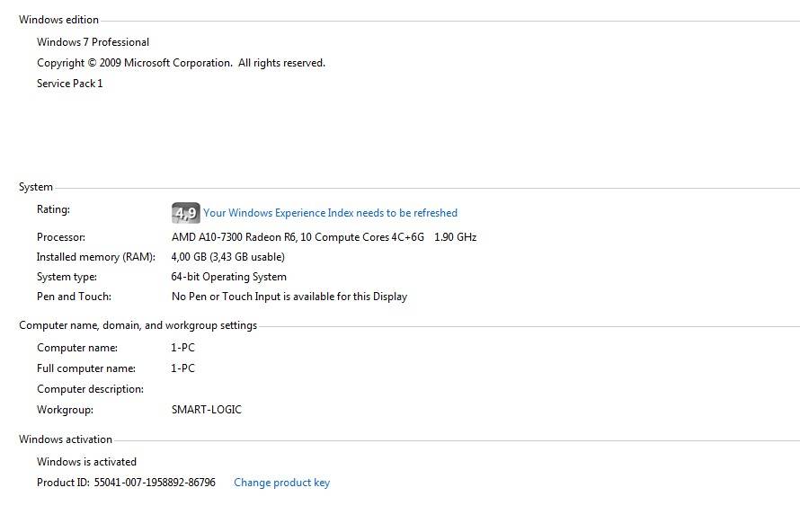
Task: Click the SMART-LOGIC workgroup value
Action: point(206,410)
